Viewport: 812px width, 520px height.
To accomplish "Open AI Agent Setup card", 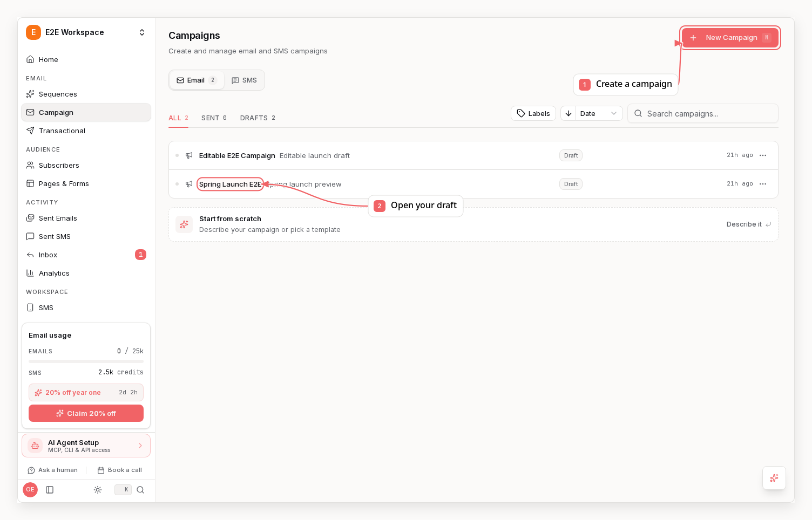I will (86, 446).
